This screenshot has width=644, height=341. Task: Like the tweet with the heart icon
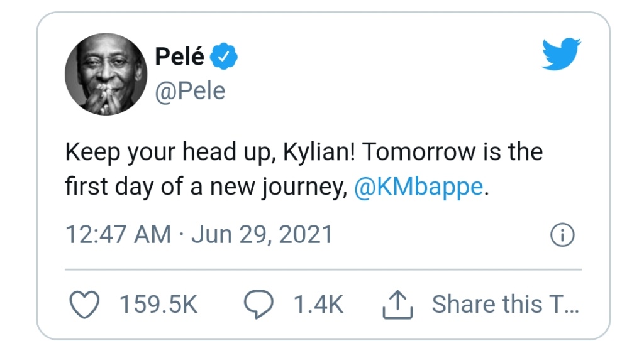pos(84,305)
